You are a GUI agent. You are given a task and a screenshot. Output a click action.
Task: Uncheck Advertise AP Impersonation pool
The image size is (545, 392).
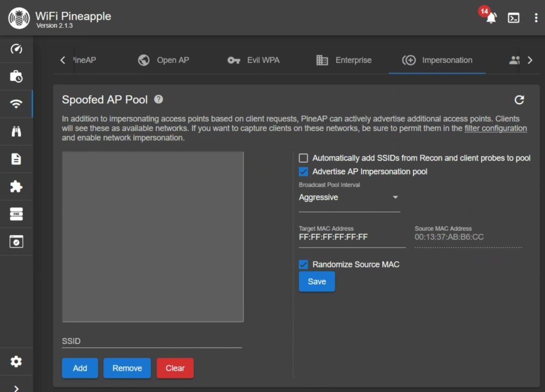pyautogui.click(x=303, y=171)
